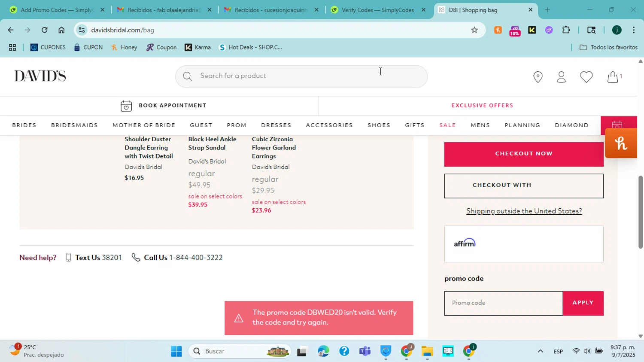Switch to the Add Promo Codes tab
Viewport: 644px width, 362px height.
(x=56, y=10)
